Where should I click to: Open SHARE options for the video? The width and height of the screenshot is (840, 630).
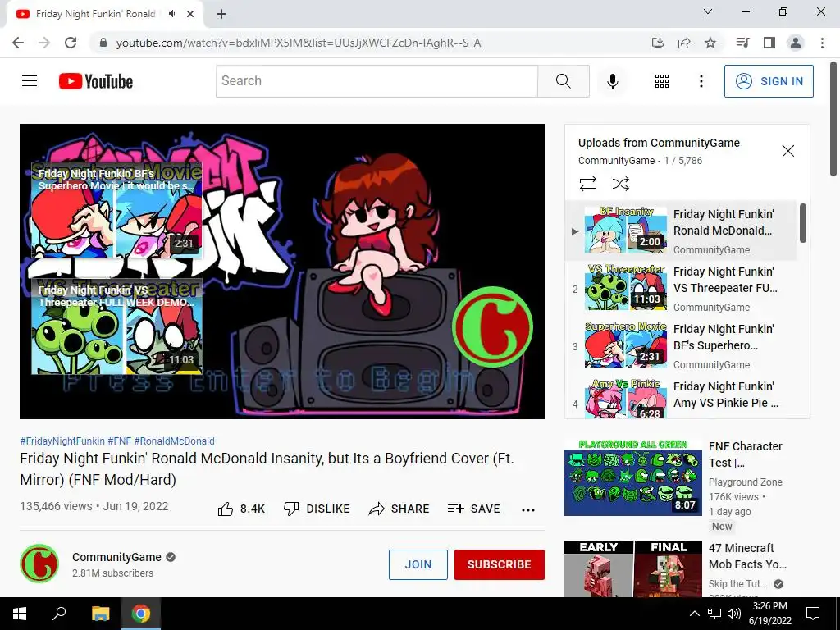pyautogui.click(x=399, y=509)
